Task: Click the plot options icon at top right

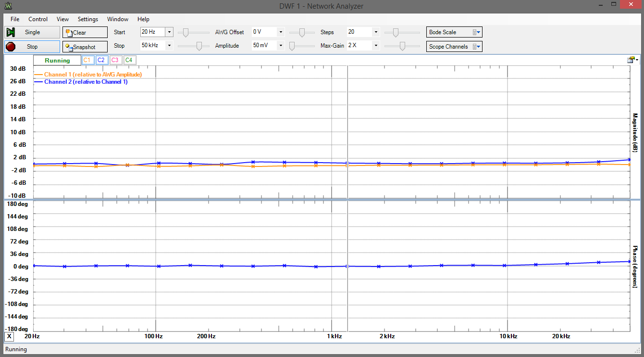Action: coord(632,60)
